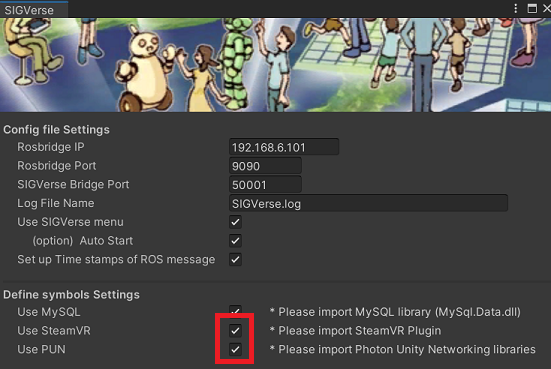Toggle the Use PUN checkbox

(x=235, y=349)
